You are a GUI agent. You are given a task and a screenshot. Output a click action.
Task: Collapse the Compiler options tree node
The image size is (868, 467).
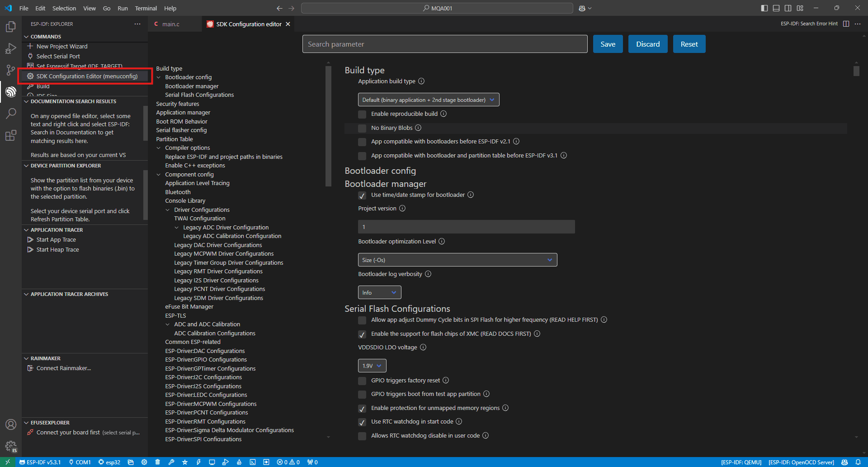pos(159,148)
